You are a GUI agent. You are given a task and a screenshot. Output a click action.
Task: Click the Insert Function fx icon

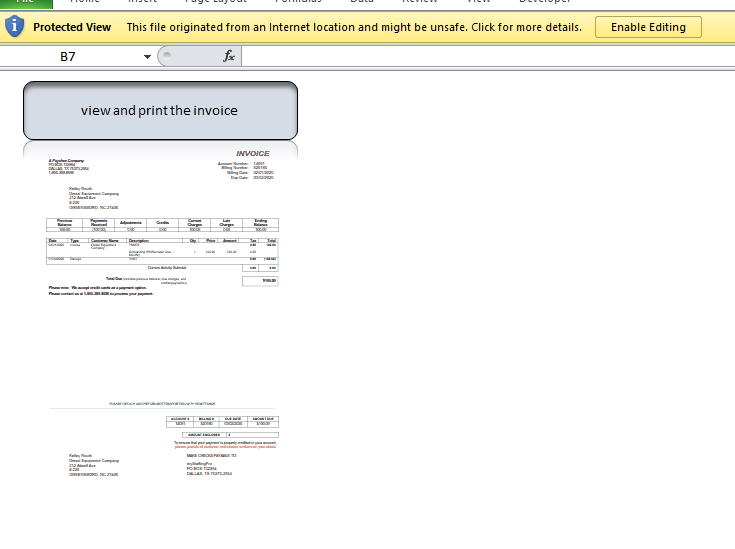(229, 56)
